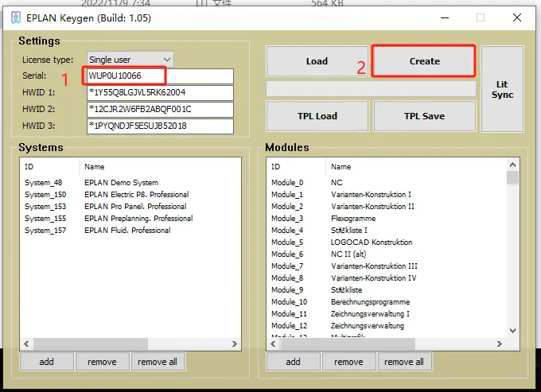Click the Modules list scroll up arrow
This screenshot has width=541, height=392.
(512, 165)
